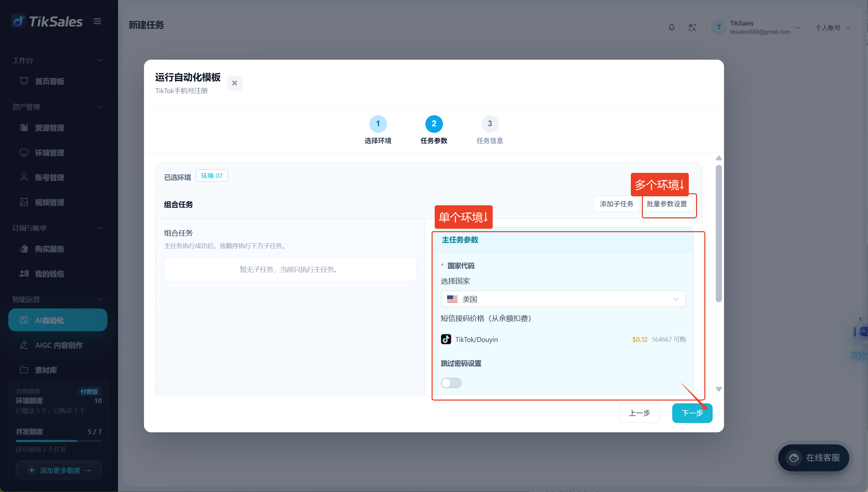
Task: Click the 下一步 button
Action: pos(692,413)
